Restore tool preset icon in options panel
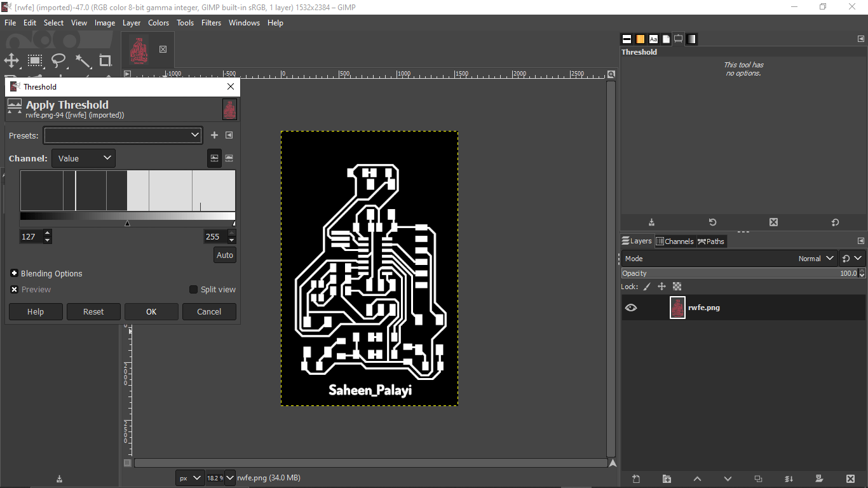 [x=712, y=222]
